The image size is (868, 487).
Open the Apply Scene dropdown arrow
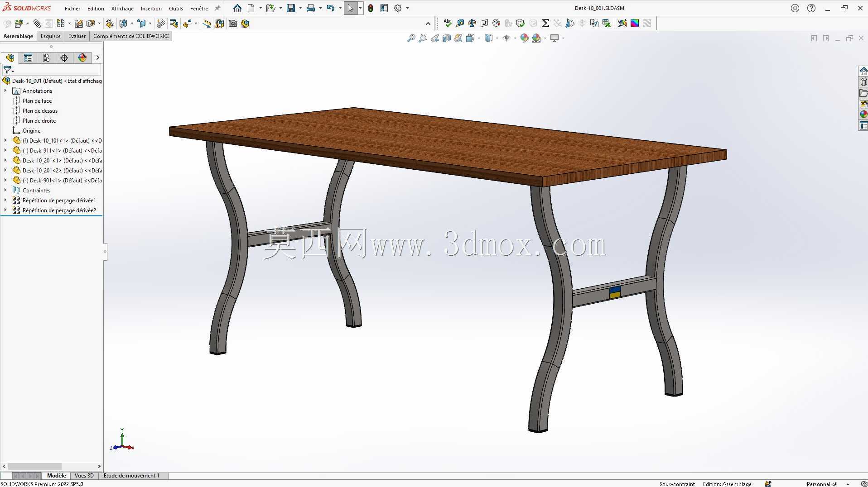[545, 38]
